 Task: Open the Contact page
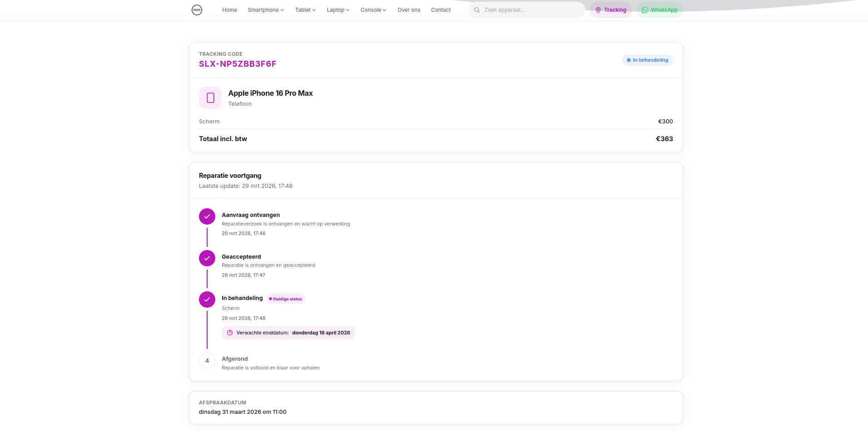click(441, 10)
